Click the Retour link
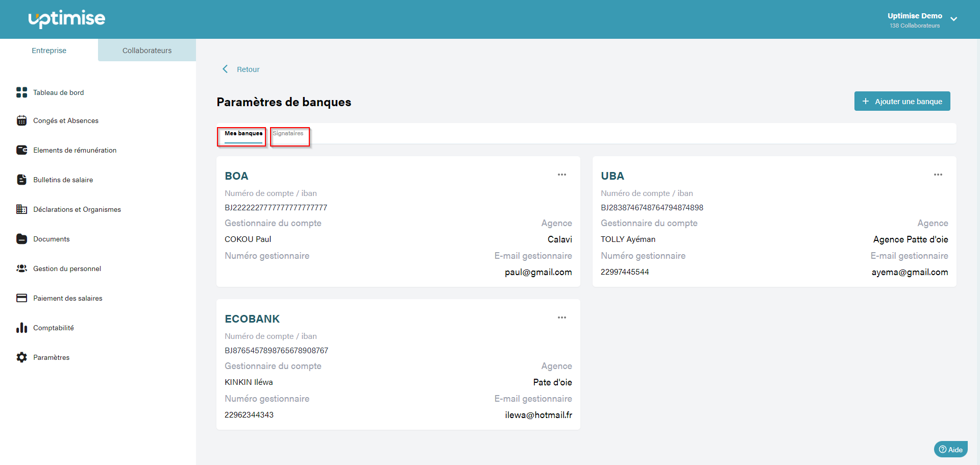 248,69
